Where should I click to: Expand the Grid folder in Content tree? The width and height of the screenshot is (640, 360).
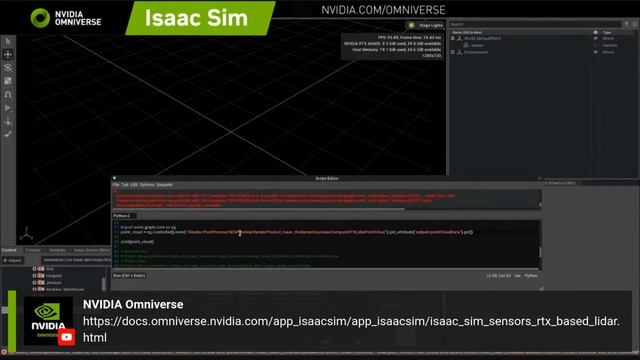click(34, 269)
